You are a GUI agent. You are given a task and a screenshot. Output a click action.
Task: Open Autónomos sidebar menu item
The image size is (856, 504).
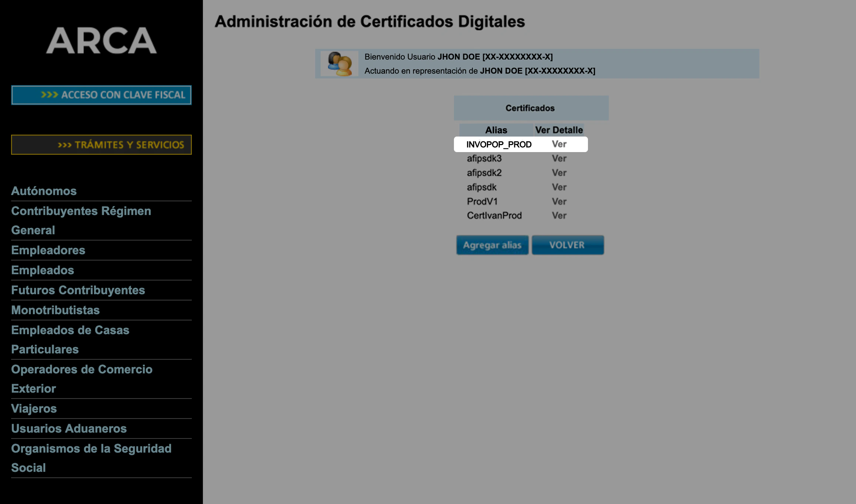click(x=44, y=191)
